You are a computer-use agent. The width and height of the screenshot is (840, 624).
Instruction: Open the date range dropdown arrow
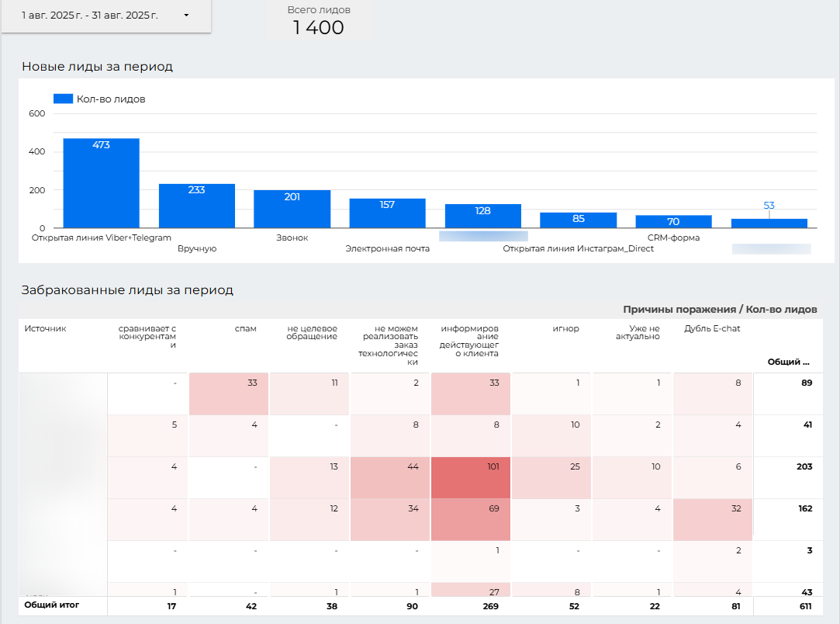tap(186, 16)
